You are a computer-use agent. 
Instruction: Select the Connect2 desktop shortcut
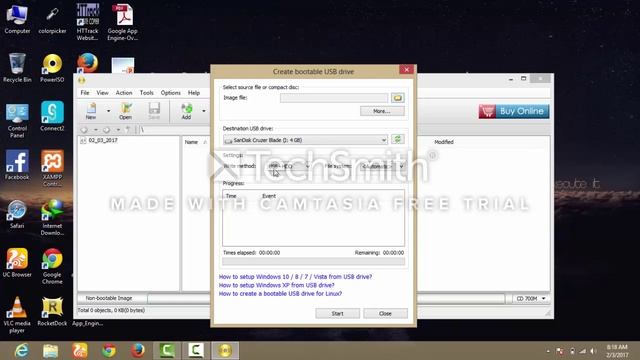(52, 116)
